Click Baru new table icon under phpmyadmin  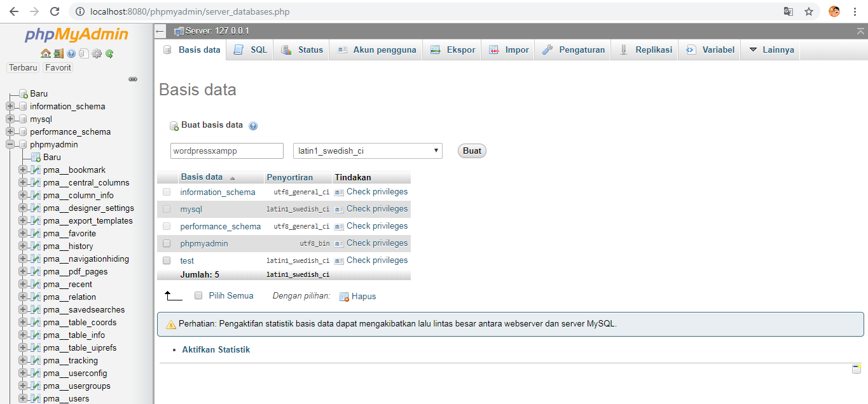[36, 157]
